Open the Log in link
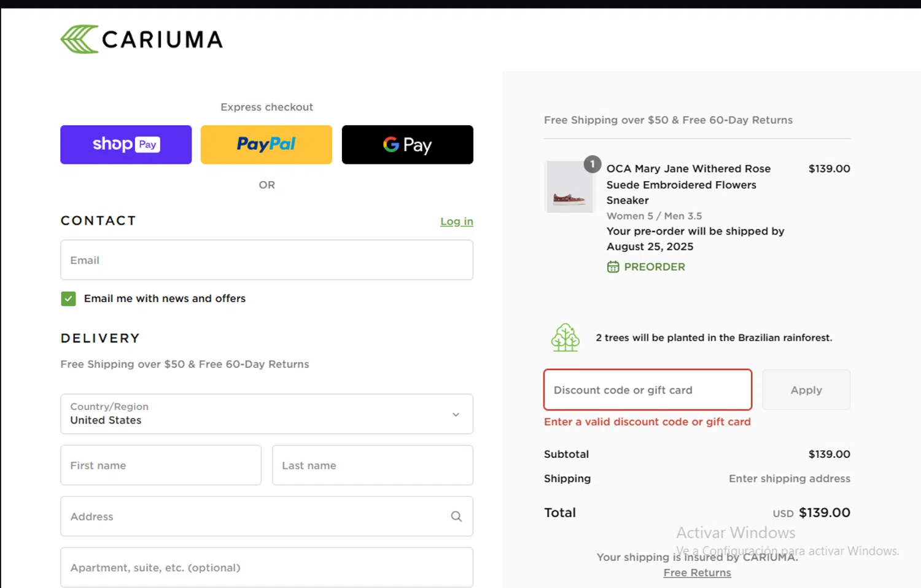921x588 pixels. (x=457, y=222)
